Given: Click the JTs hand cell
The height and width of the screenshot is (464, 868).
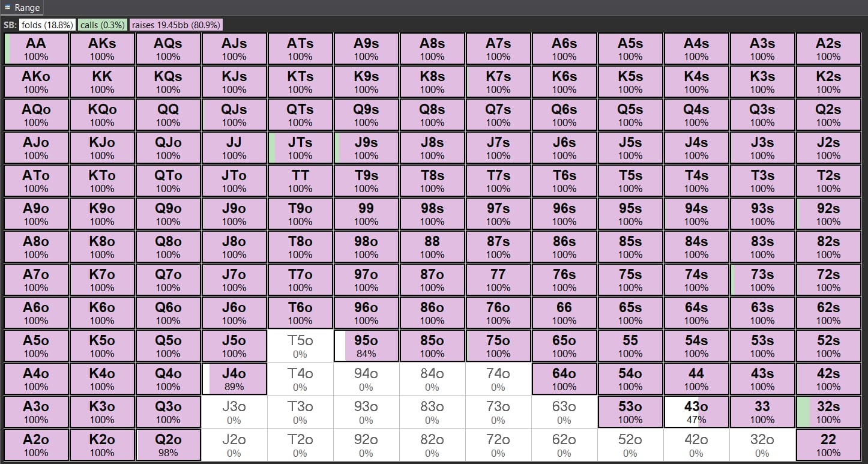Looking at the screenshot, I should click(300, 148).
